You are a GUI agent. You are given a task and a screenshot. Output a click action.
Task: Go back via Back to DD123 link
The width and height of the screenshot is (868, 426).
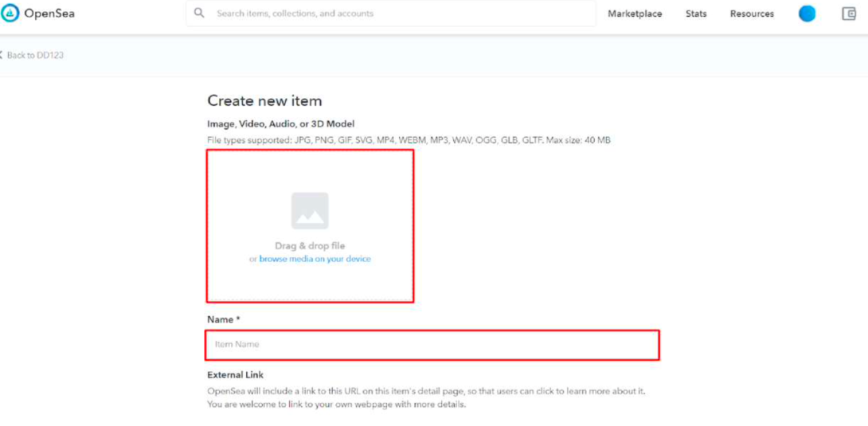coord(35,55)
